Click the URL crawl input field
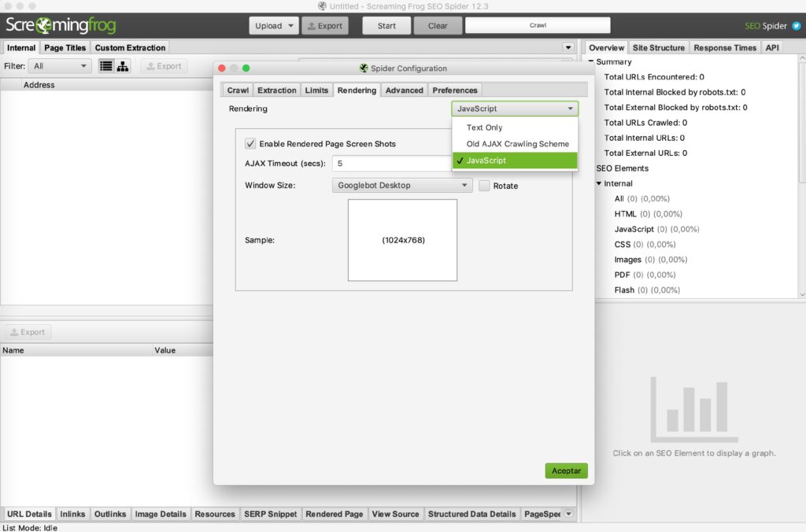Image resolution: width=806 pixels, height=532 pixels. 538,25
